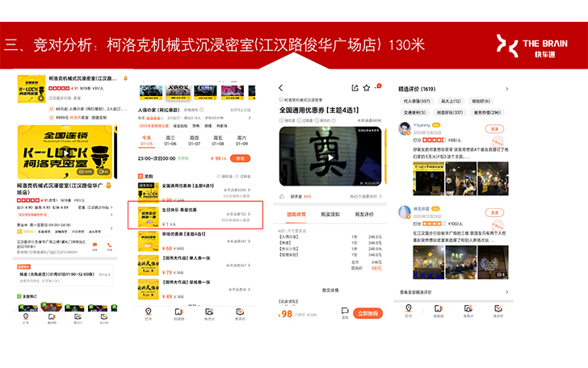Select the 周五 01-08 date tab

coord(218,140)
